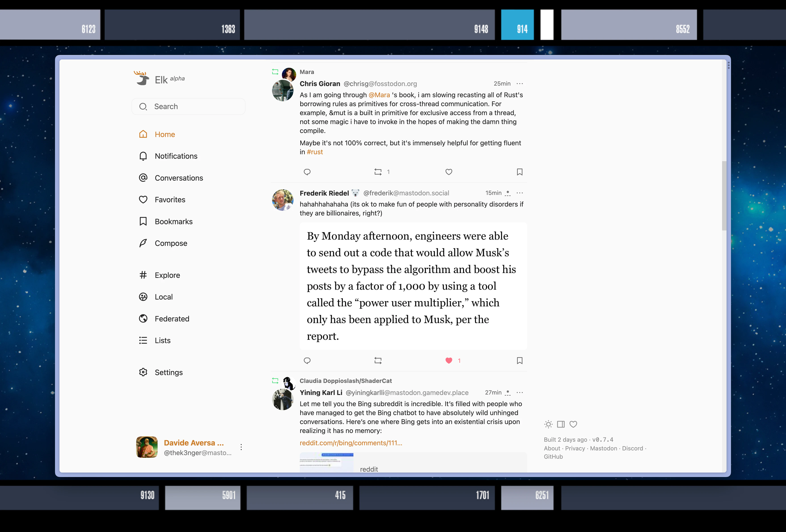Open Favorites page
This screenshot has height=532, width=786.
pos(162,200)
